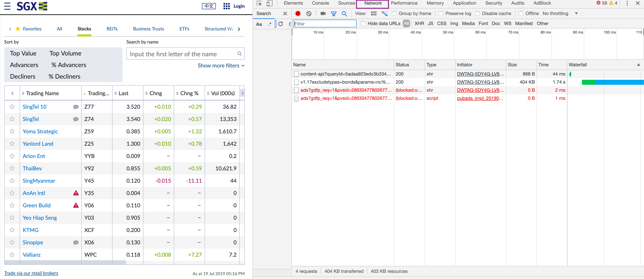
Task: Click the inspect element selector icon
Action: (259, 3)
